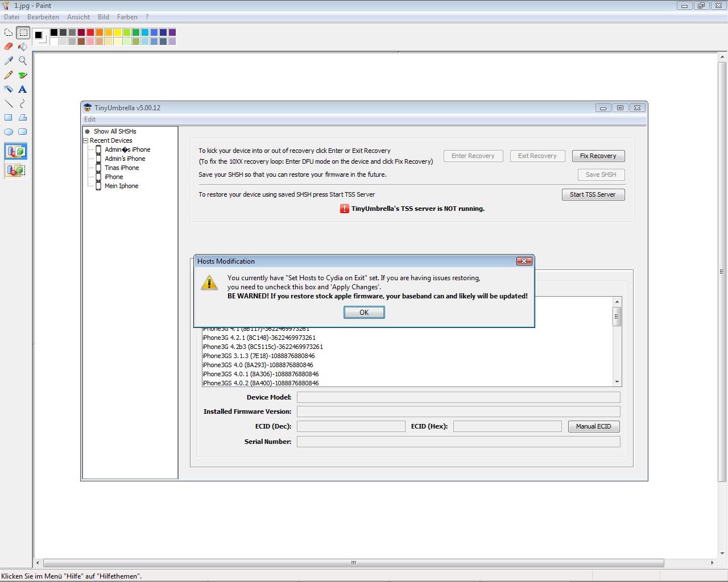Viewport: 728px width, 582px height.
Task: Select the Fill With Color bucket tool
Action: pos(23,47)
